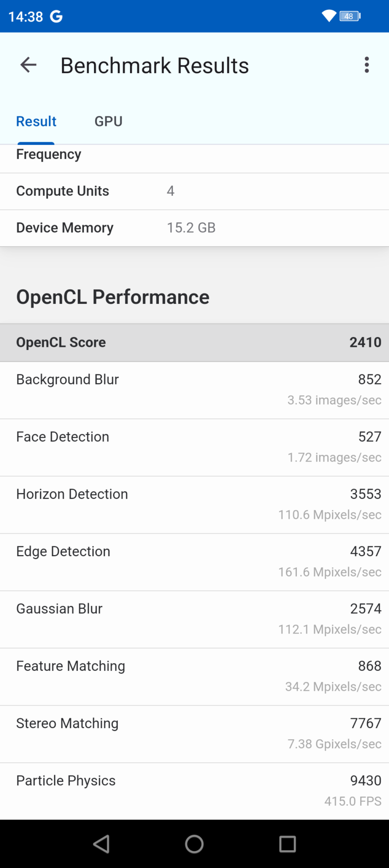Tap the Google G status icon
The height and width of the screenshot is (868, 389).
click(56, 17)
